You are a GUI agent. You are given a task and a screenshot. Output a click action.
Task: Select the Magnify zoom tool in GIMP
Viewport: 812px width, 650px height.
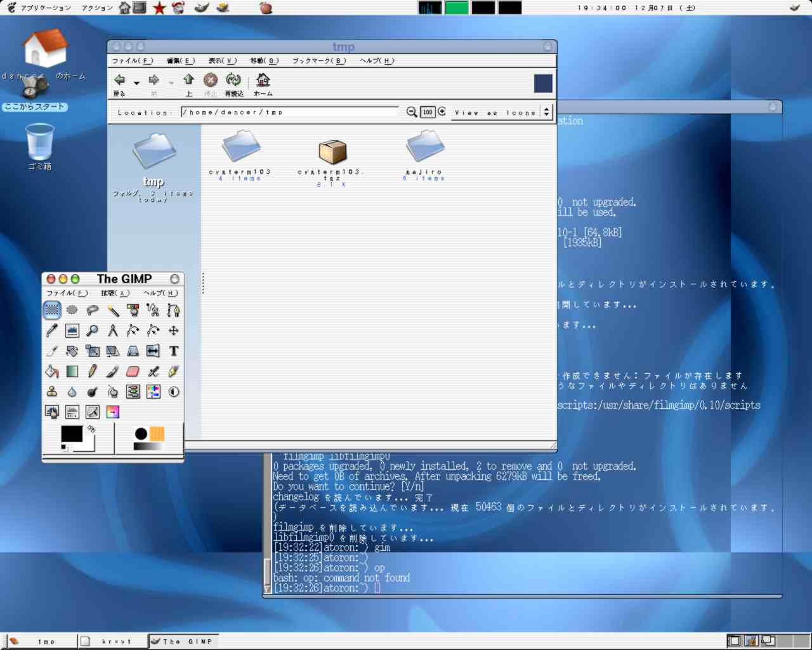pos(93,330)
